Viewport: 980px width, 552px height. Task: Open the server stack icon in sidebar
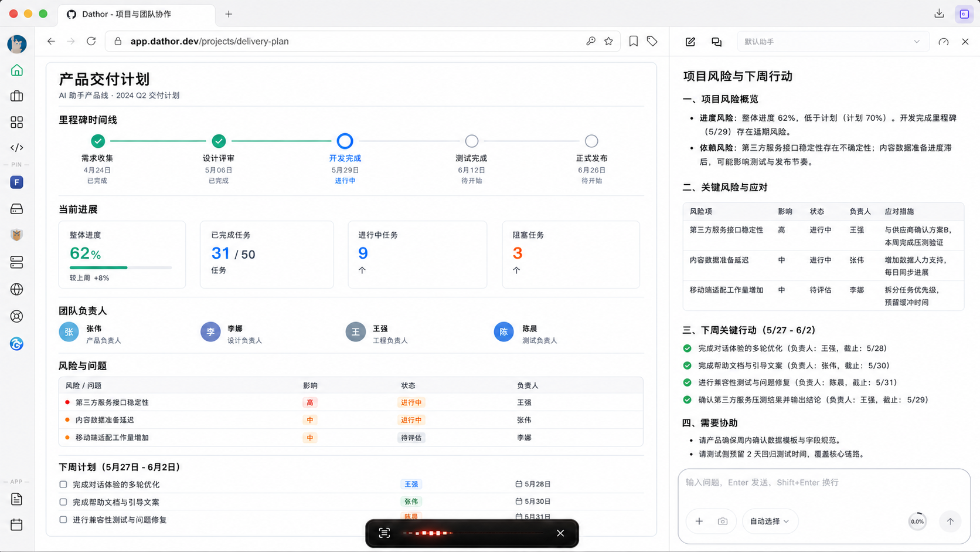click(x=16, y=262)
